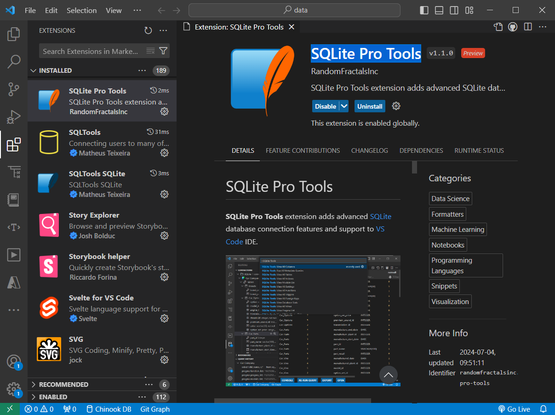
Task: Open ENABLED section more actions ellipsis
Action: [142, 397]
